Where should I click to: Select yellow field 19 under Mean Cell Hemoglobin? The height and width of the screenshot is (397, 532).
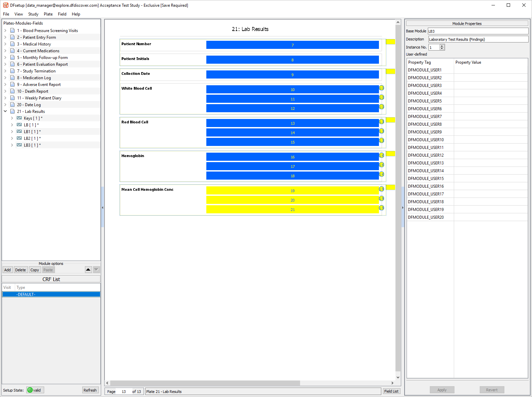pyautogui.click(x=292, y=191)
